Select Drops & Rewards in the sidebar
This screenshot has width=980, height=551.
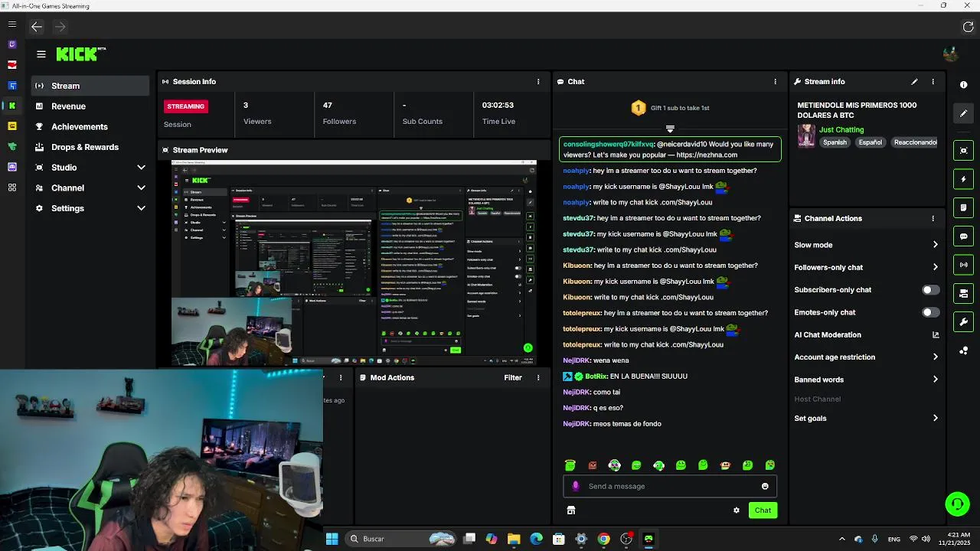[x=90, y=147]
